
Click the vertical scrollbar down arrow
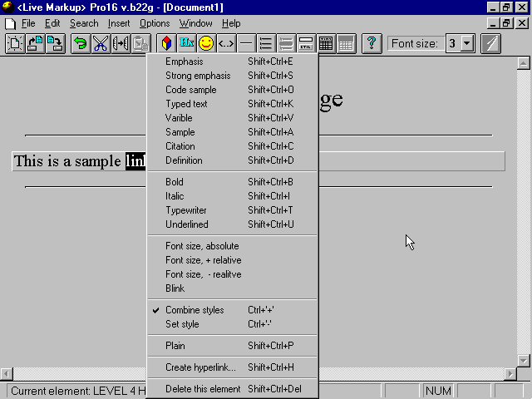click(524, 360)
